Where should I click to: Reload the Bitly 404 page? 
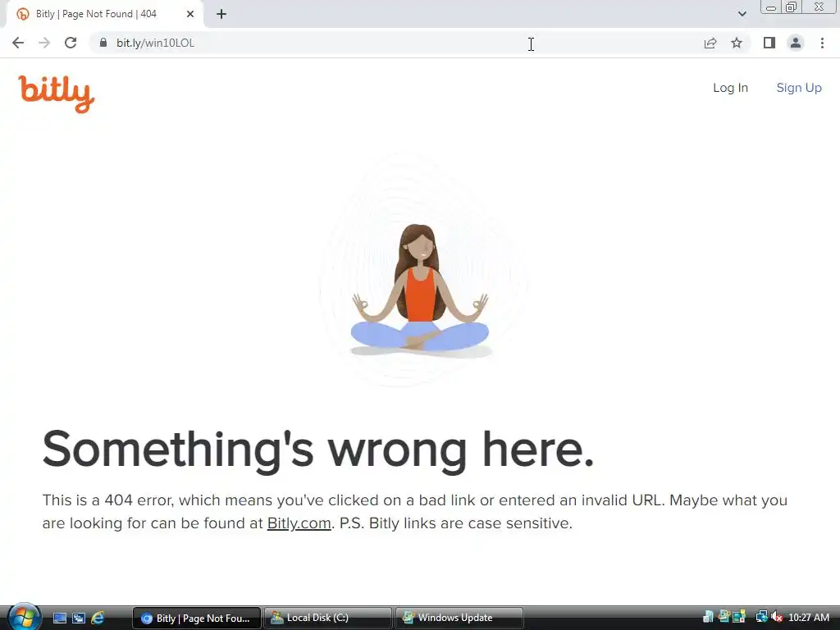tap(71, 43)
